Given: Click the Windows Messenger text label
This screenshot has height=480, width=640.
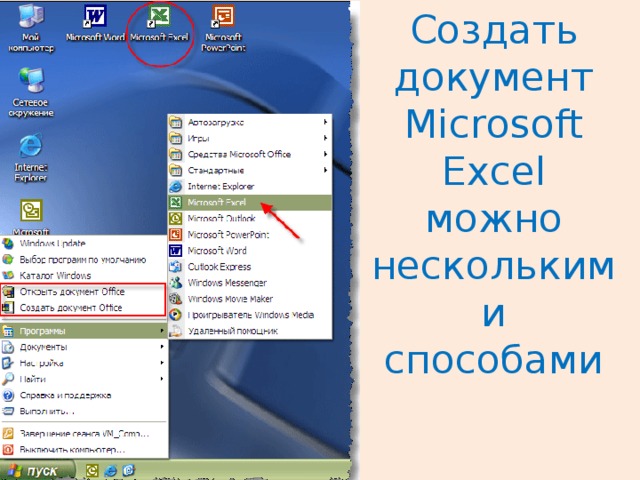Looking at the screenshot, I should coord(227,282).
